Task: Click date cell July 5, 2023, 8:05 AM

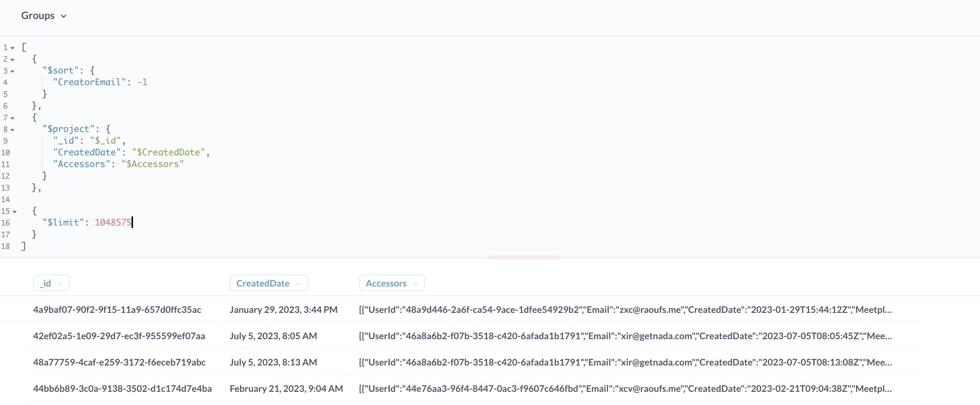Action: pos(273,336)
